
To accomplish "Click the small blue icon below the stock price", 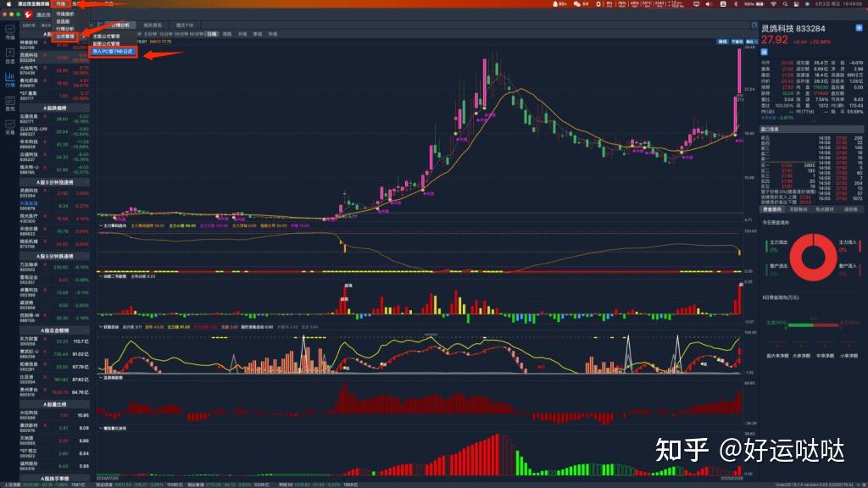I will (765, 52).
